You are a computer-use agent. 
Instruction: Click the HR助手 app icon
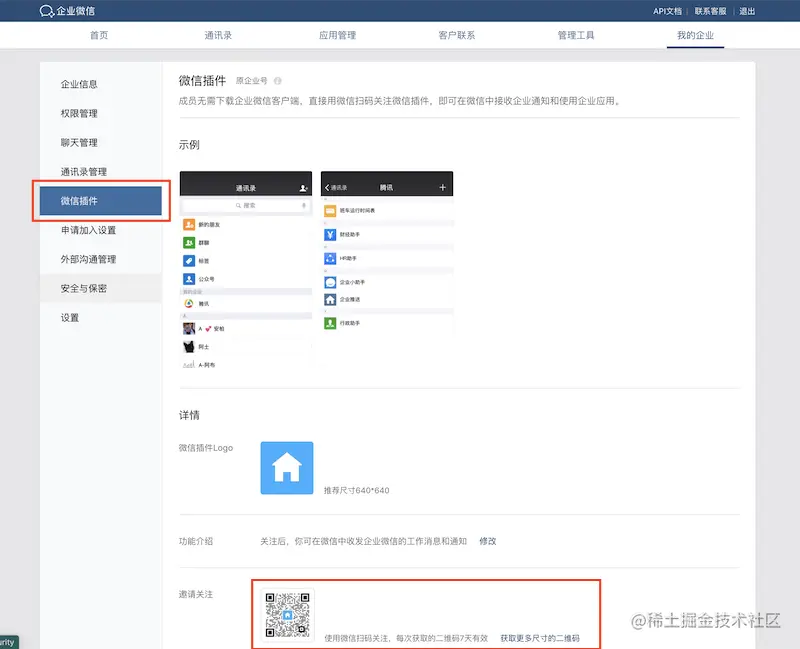coord(330,258)
